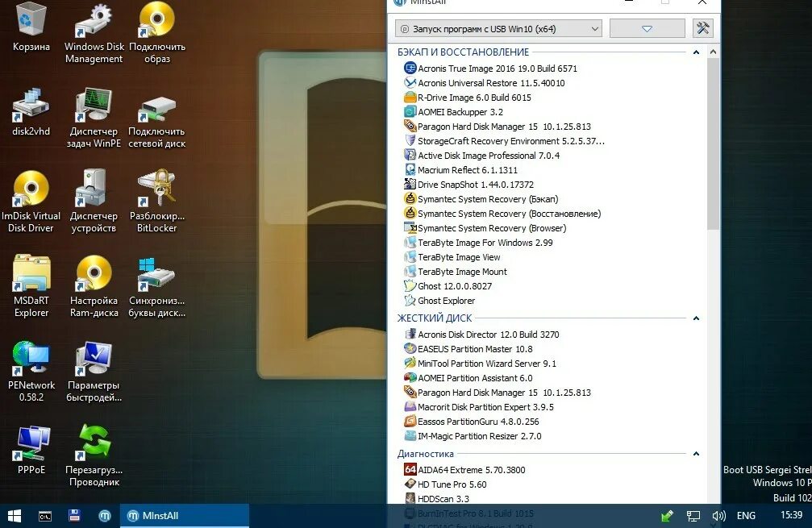The height and width of the screenshot is (528, 812).
Task: Select Macrium Reflect 6.1.1311
Action: [460, 170]
